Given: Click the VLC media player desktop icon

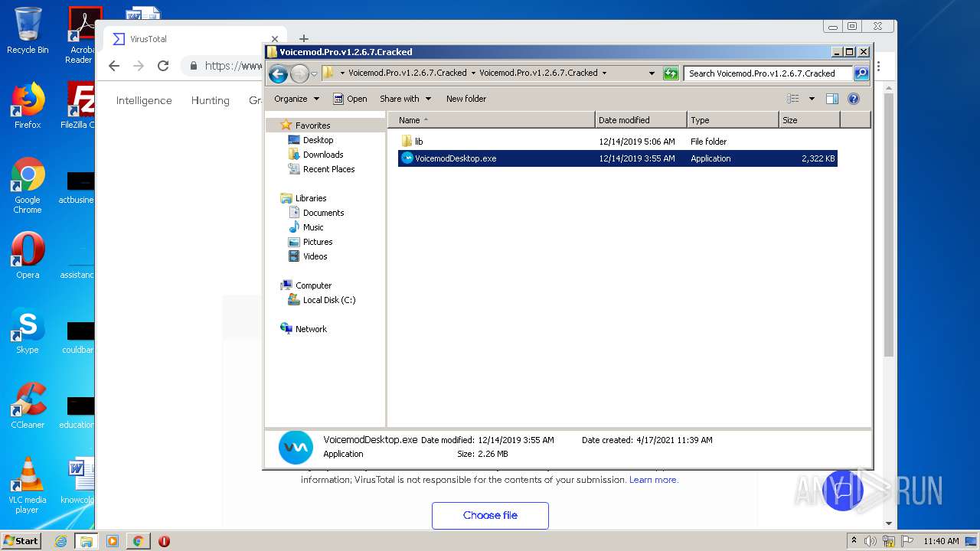Looking at the screenshot, I should pyautogui.click(x=28, y=485).
